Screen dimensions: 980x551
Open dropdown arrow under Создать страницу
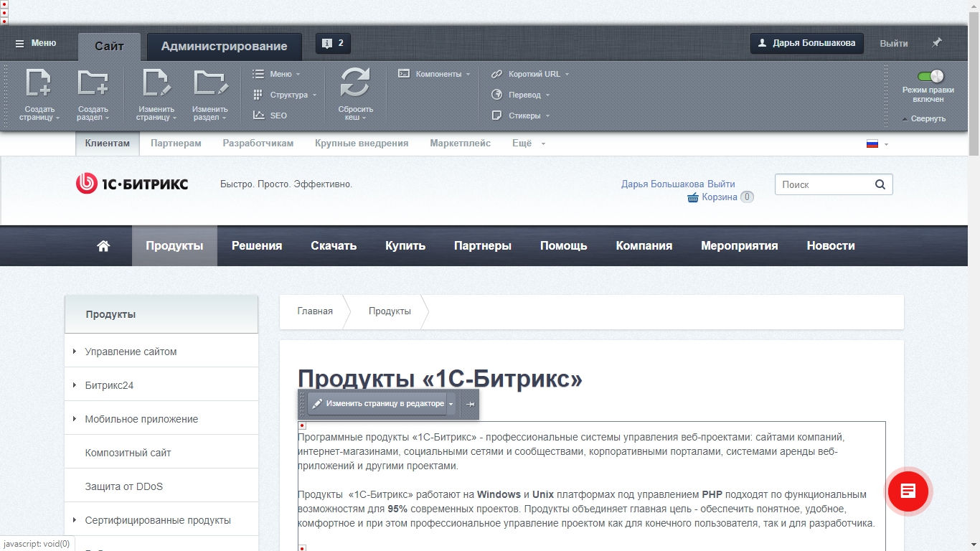(x=57, y=118)
